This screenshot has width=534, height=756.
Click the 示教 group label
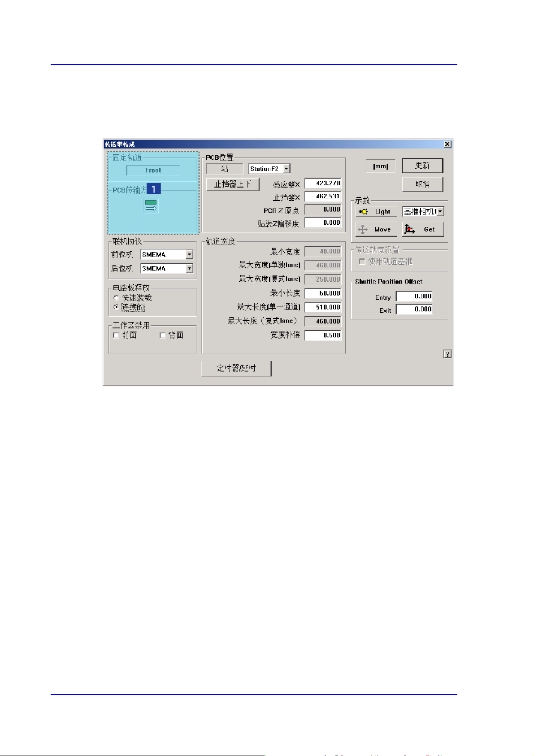pyautogui.click(x=362, y=201)
